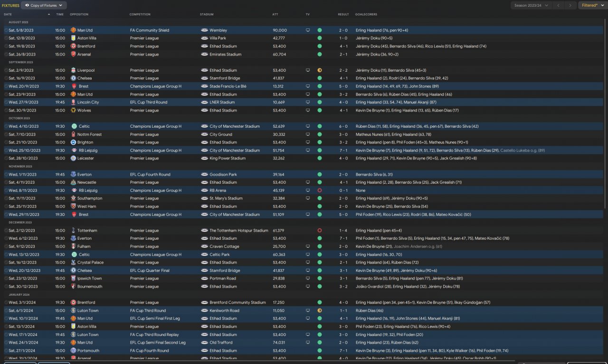Tick the selector circle for Sat, 30/9/2023

pyautogui.click(x=6, y=110)
